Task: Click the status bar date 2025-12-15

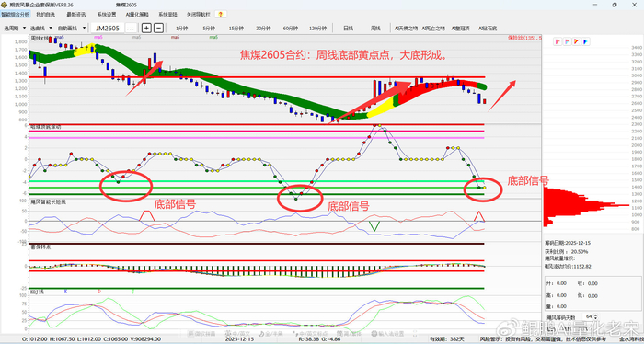Action: 239,340
